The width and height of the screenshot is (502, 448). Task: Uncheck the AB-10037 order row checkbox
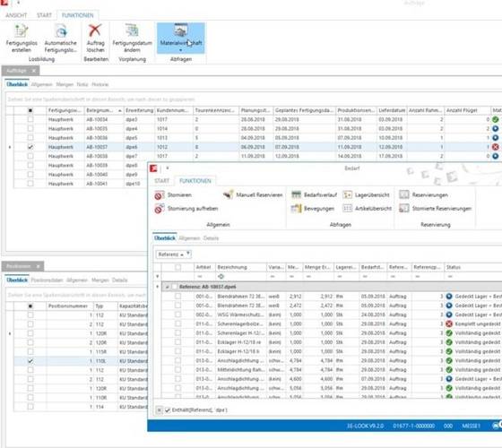tap(30, 147)
